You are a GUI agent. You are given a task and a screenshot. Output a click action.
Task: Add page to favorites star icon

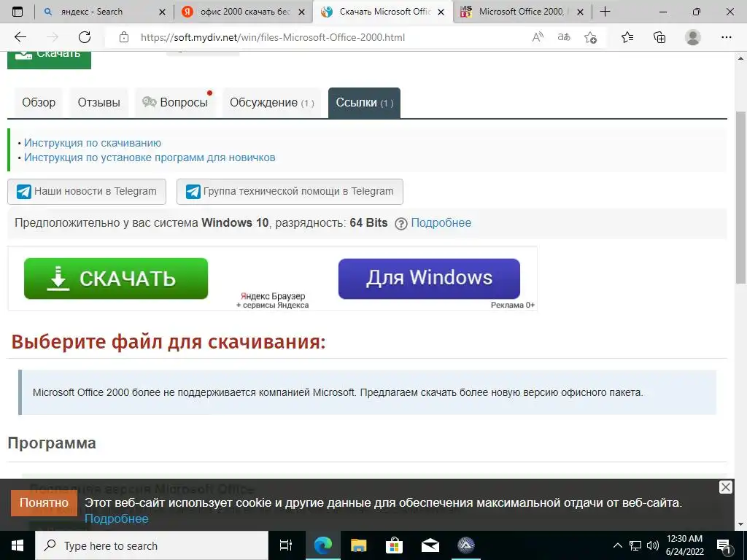[590, 37]
